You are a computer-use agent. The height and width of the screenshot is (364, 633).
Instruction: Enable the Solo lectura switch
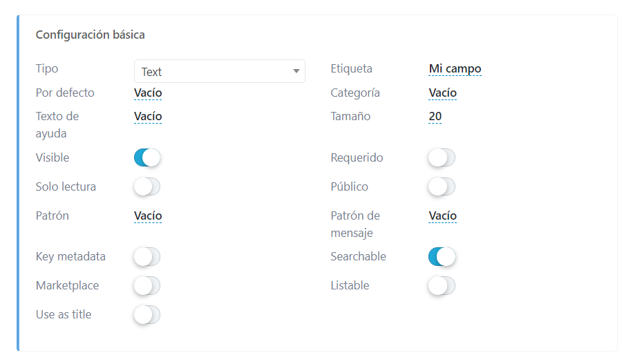pyautogui.click(x=147, y=187)
